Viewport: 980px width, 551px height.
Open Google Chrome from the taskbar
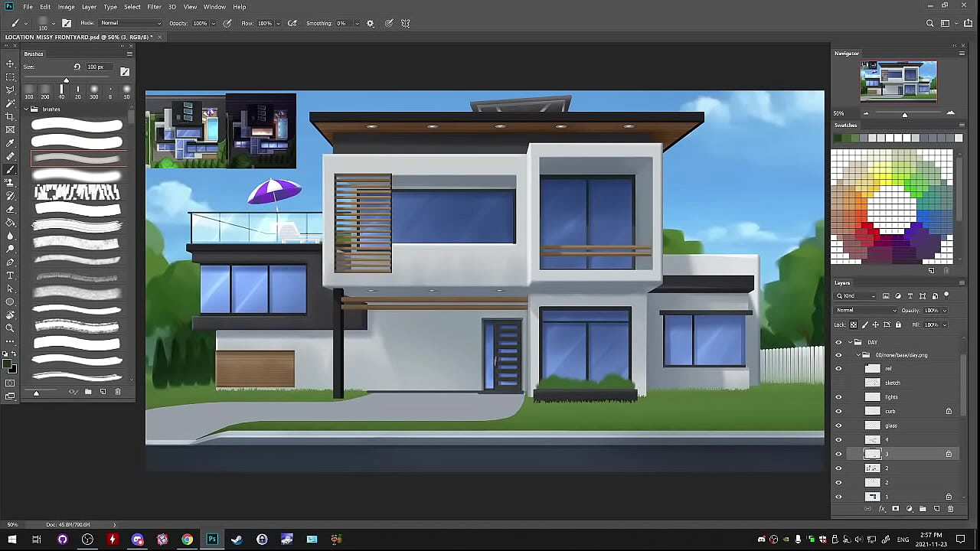click(x=187, y=540)
